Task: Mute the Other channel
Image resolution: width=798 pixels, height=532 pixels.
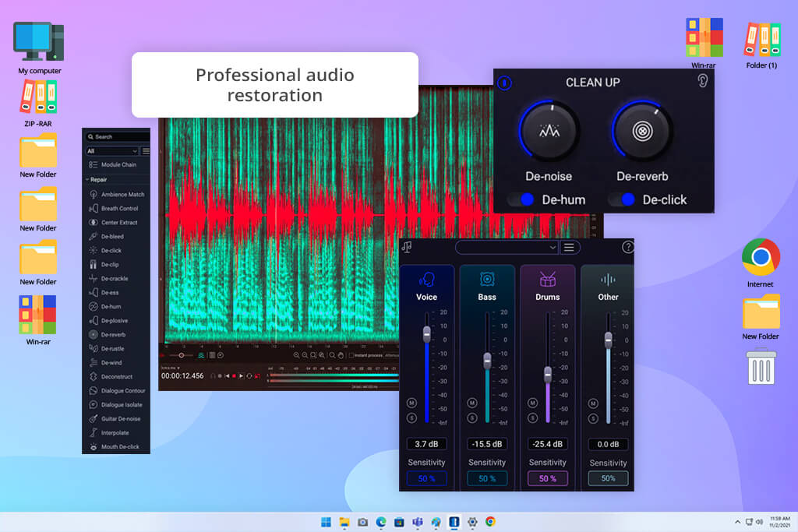Action: pos(593,403)
